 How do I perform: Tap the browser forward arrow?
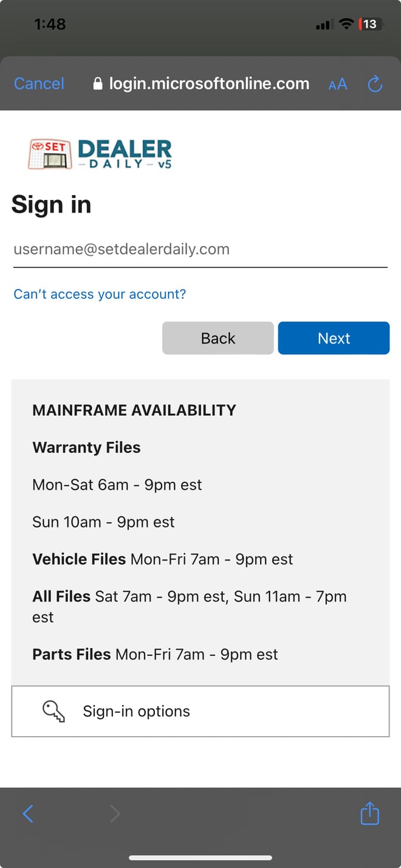(115, 813)
